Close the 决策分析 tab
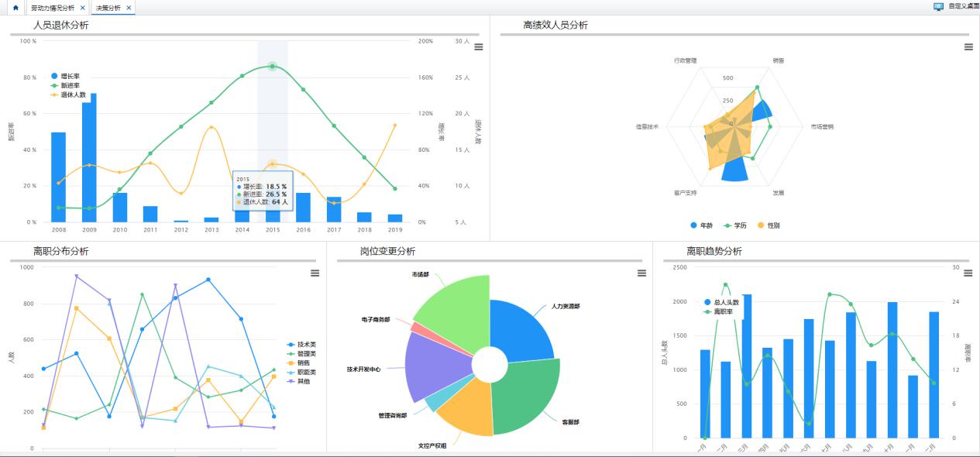The width and height of the screenshot is (980, 457). [x=129, y=8]
